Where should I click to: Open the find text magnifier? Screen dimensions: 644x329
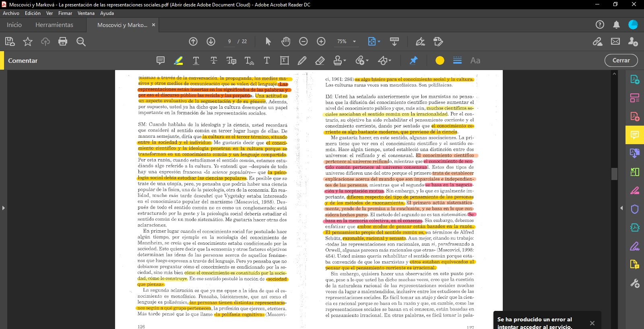point(81,41)
